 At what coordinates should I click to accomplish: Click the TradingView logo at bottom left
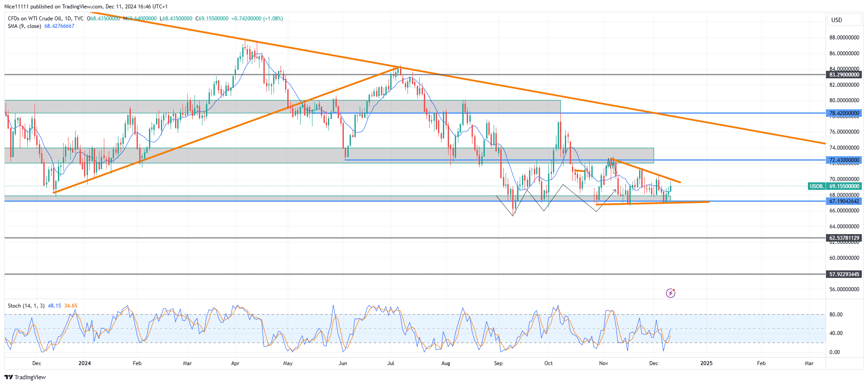[x=25, y=377]
